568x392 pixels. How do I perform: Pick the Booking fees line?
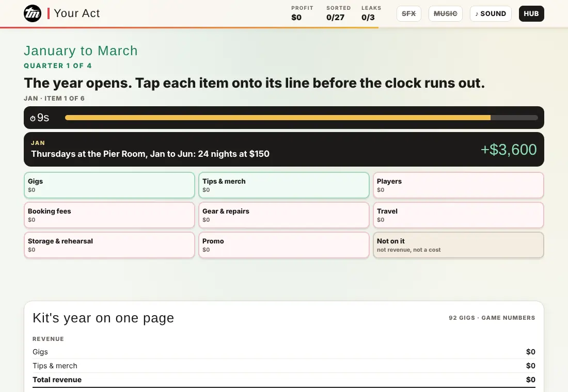(109, 215)
